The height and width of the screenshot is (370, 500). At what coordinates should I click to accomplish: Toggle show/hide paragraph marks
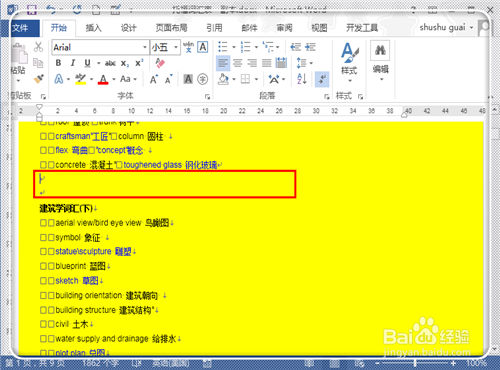(322, 79)
